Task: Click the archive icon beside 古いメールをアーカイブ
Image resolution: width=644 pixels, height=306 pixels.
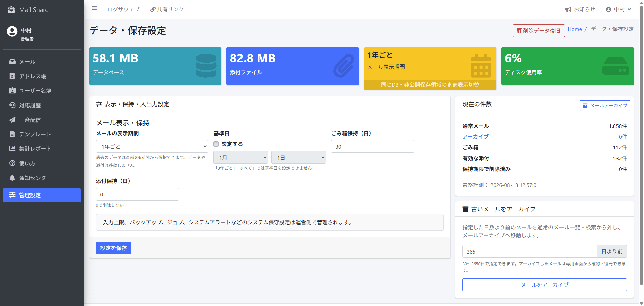Action: tap(465, 209)
